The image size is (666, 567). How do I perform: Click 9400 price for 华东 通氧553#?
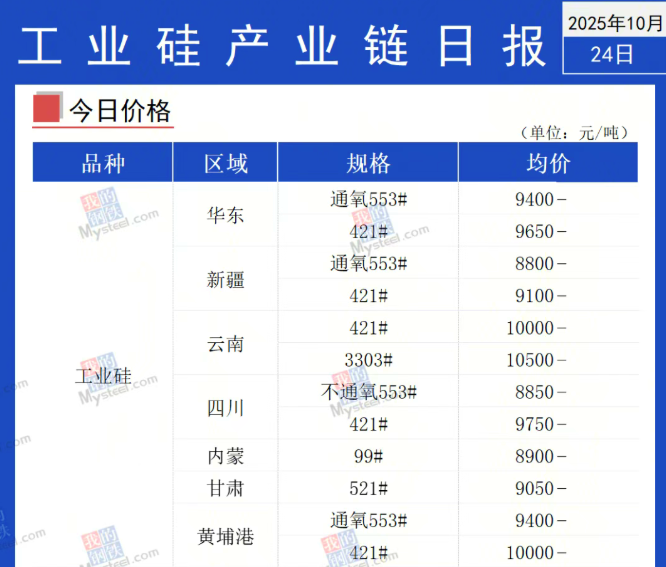[x=534, y=199]
